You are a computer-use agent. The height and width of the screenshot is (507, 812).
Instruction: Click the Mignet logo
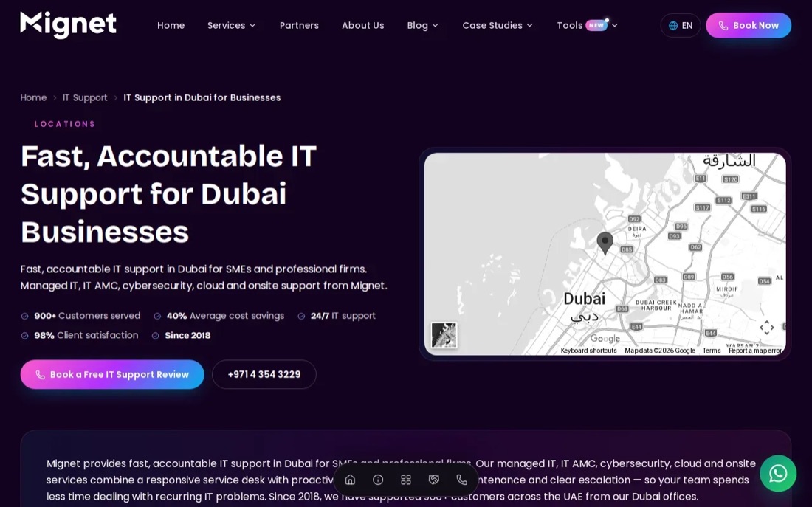tap(69, 24)
